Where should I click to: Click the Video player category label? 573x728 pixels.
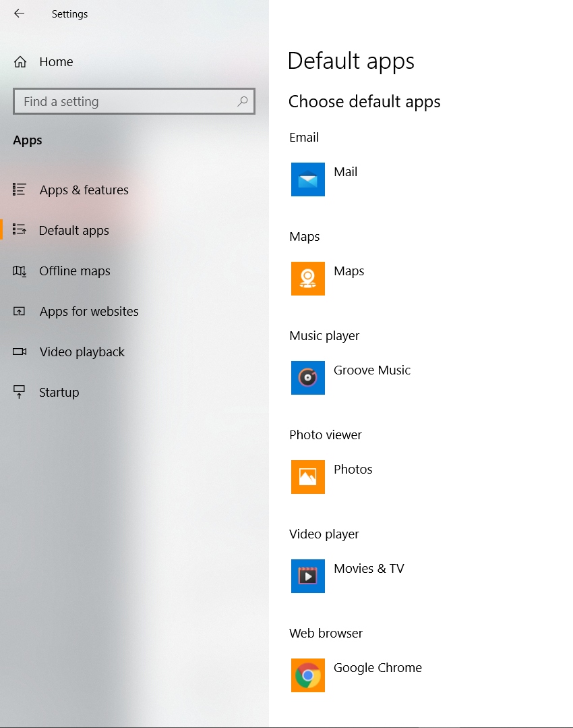(x=324, y=534)
